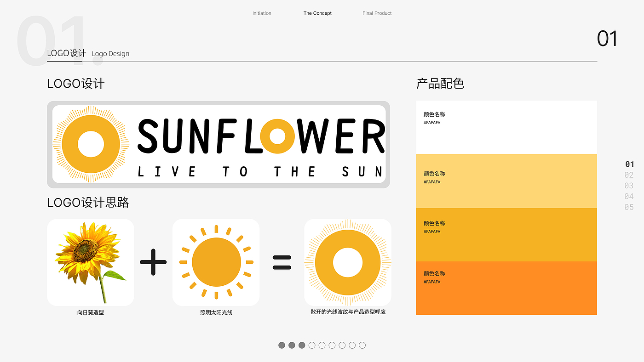Select the underlined LOGO设计 section tab
644x362 pixels.
click(x=67, y=53)
